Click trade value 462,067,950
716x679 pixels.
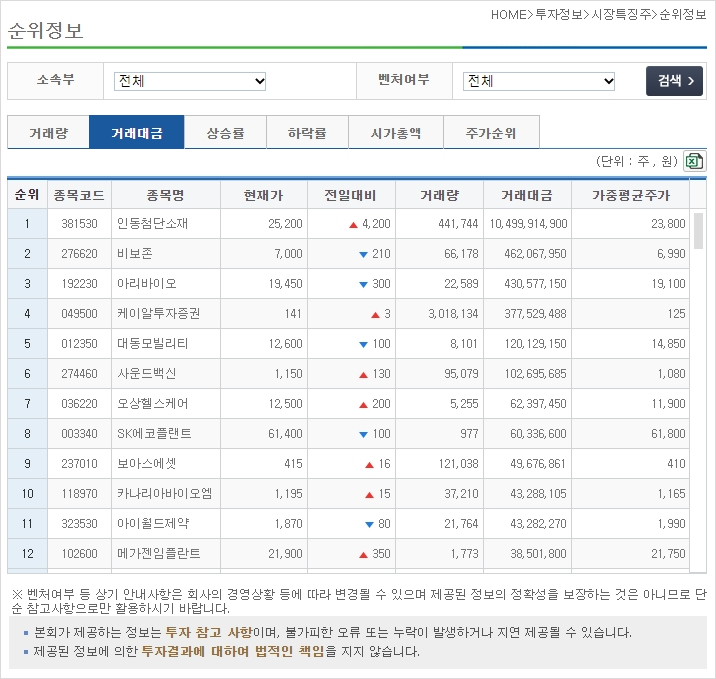click(x=535, y=253)
